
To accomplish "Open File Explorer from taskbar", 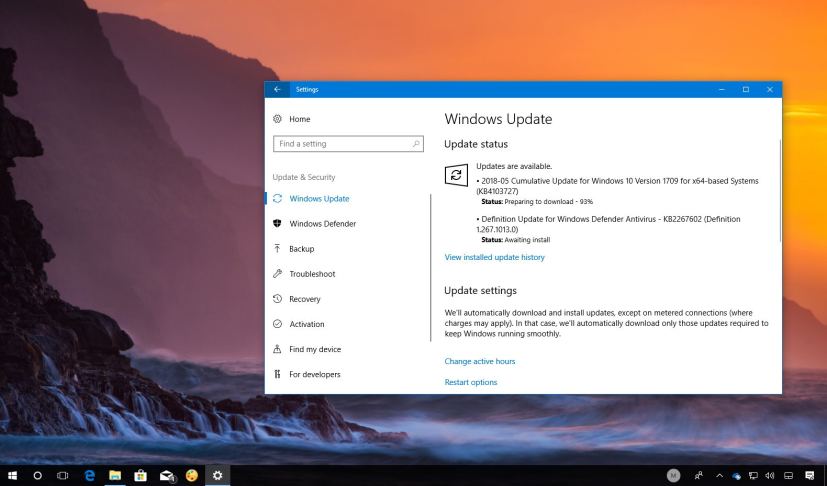I will 115,475.
